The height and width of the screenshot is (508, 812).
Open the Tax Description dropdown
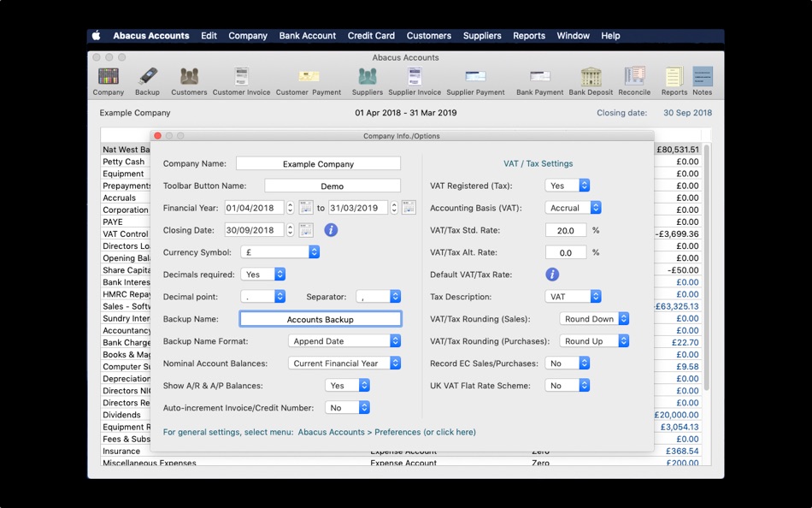click(x=574, y=297)
